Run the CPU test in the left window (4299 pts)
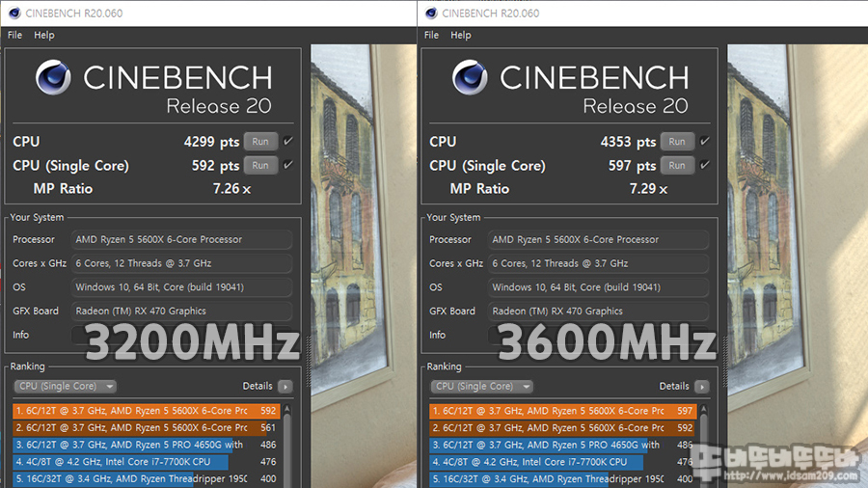 [x=260, y=142]
